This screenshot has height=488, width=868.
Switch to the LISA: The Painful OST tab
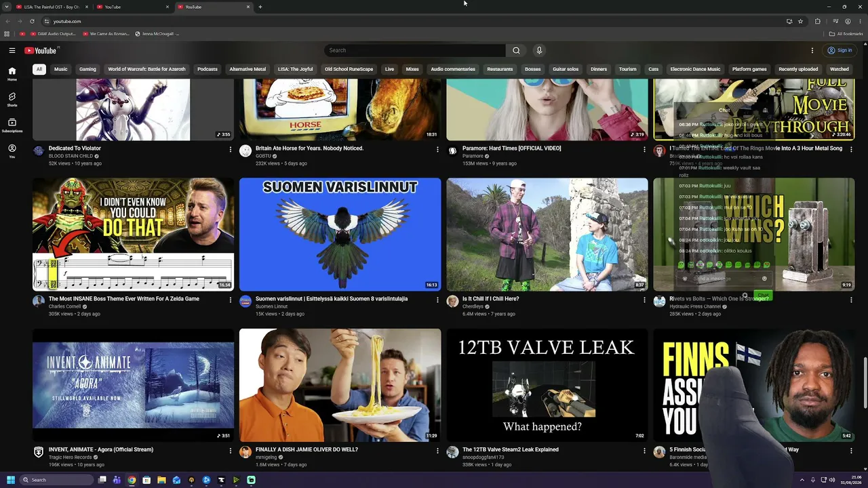click(x=52, y=7)
